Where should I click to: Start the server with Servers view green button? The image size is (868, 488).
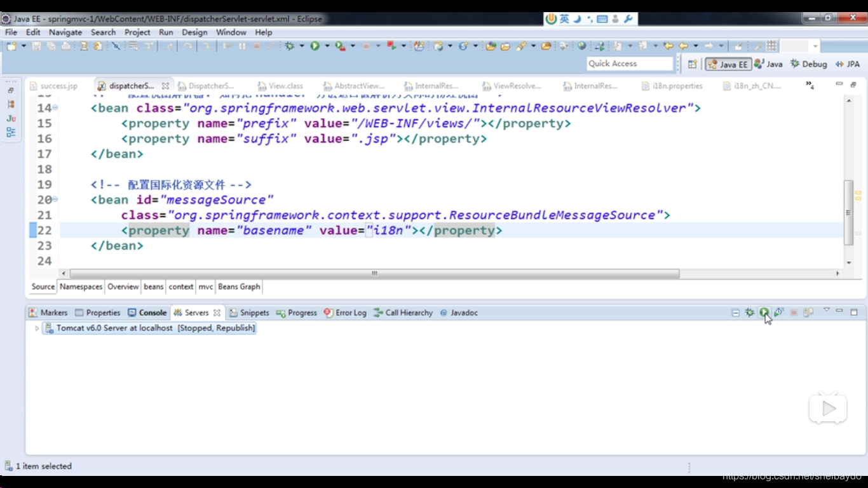point(764,313)
